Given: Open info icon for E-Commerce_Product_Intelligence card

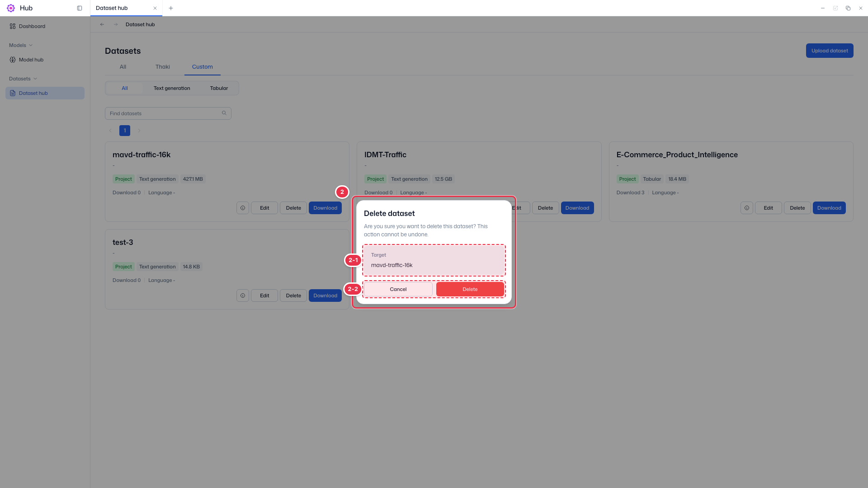Looking at the screenshot, I should click(x=747, y=208).
